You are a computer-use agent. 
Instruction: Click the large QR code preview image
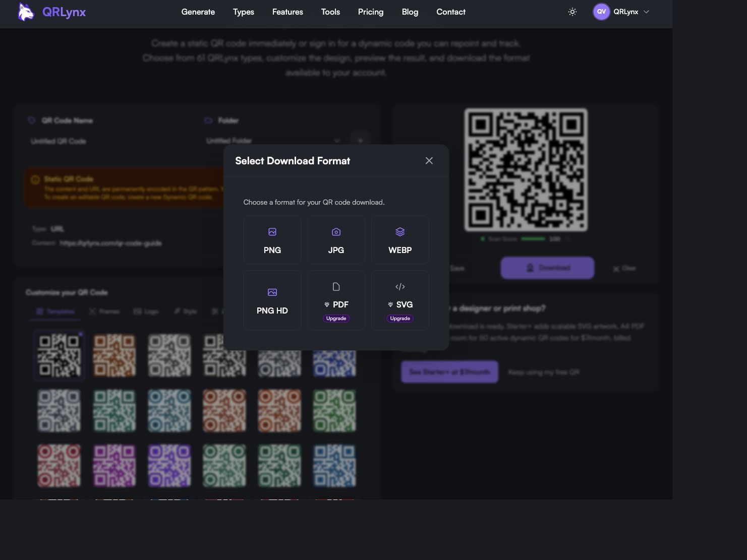pyautogui.click(x=526, y=170)
